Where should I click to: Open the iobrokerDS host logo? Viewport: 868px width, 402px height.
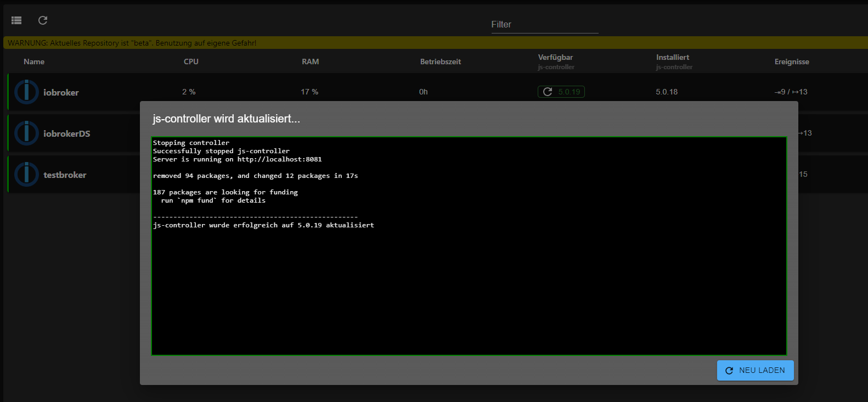point(26,133)
